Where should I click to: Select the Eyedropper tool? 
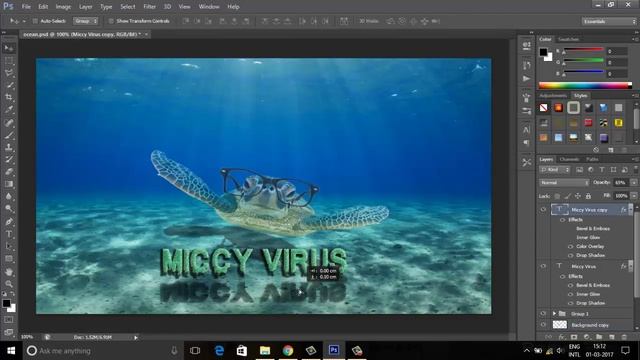point(9,109)
